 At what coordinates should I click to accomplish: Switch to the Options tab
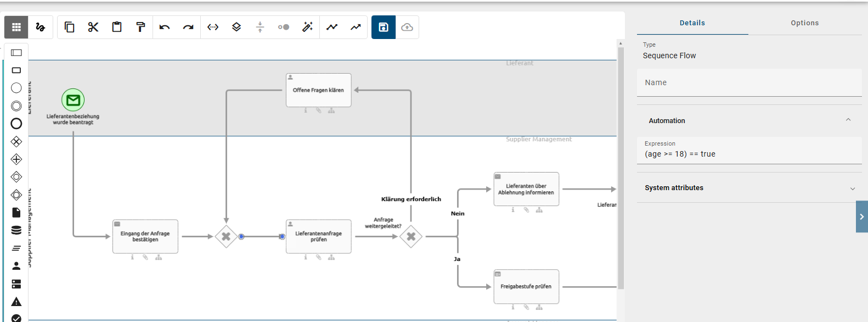point(805,23)
